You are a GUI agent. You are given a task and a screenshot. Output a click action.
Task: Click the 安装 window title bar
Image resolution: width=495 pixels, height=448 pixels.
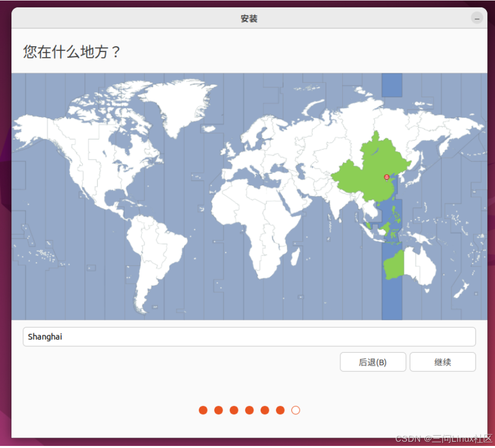[x=249, y=18]
